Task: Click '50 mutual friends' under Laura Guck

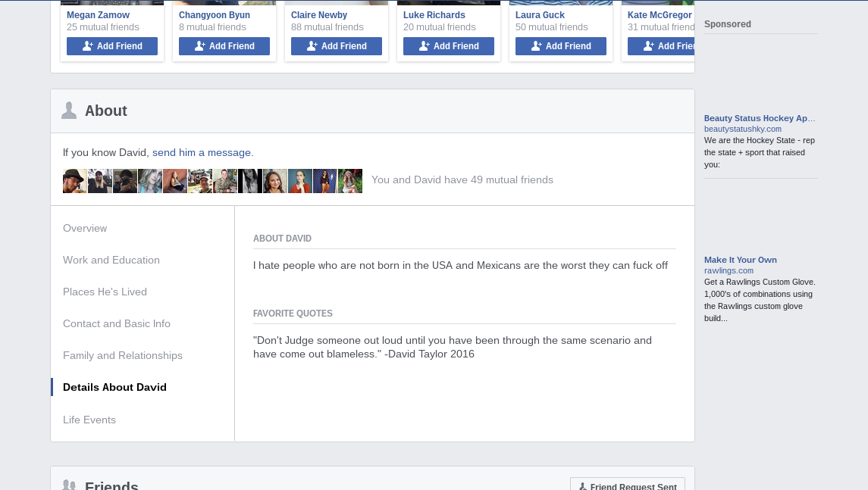Action: (x=552, y=27)
